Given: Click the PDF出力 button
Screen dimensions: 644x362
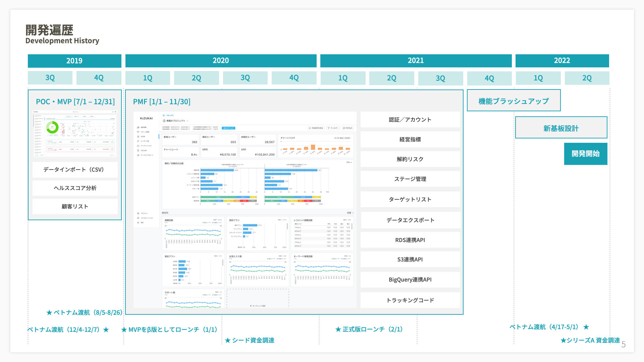Looking at the screenshot, I should 348,128.
